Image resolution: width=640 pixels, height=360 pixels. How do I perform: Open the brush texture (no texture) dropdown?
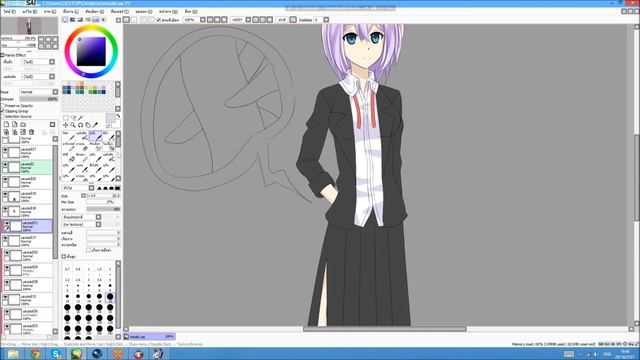tap(98, 224)
